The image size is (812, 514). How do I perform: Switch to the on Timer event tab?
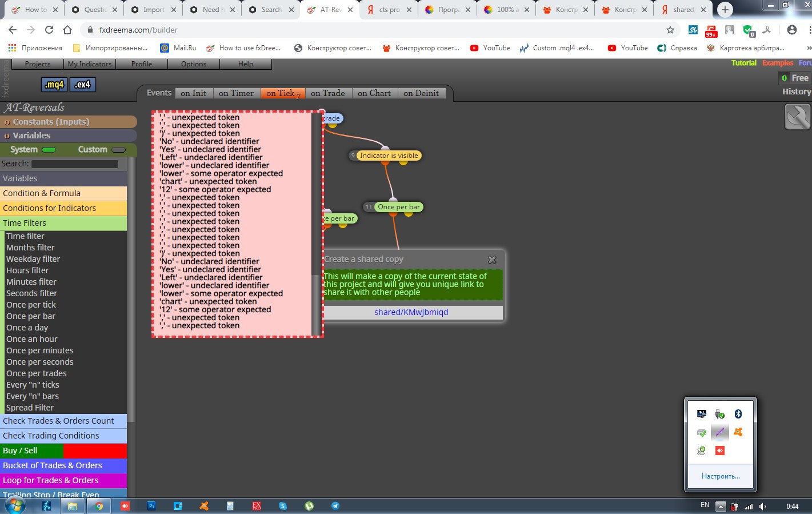[x=236, y=93]
